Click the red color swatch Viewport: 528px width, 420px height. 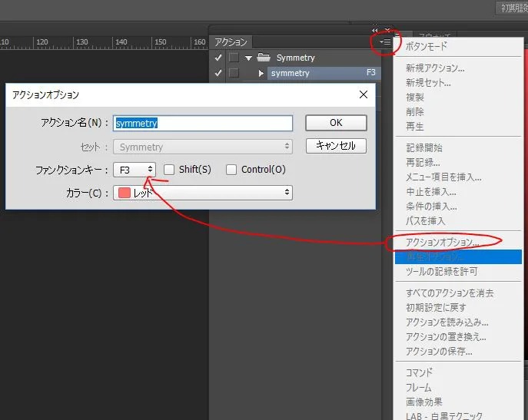[x=125, y=193]
